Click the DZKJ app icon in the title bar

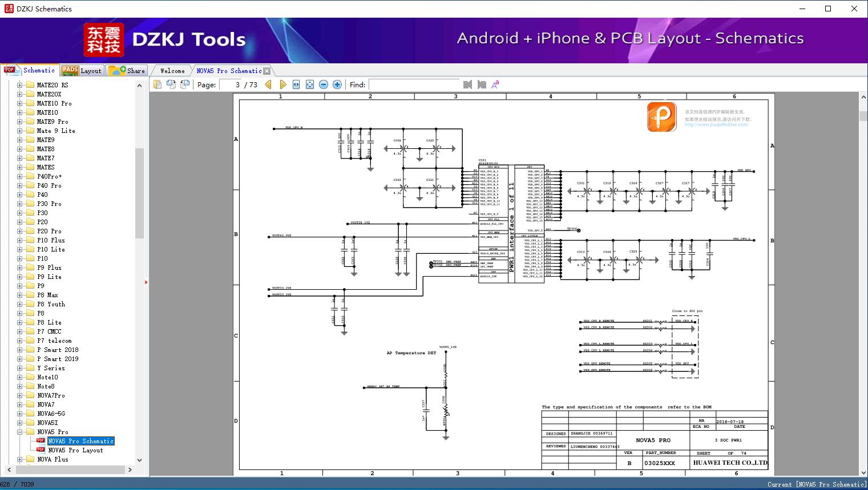tap(9, 9)
